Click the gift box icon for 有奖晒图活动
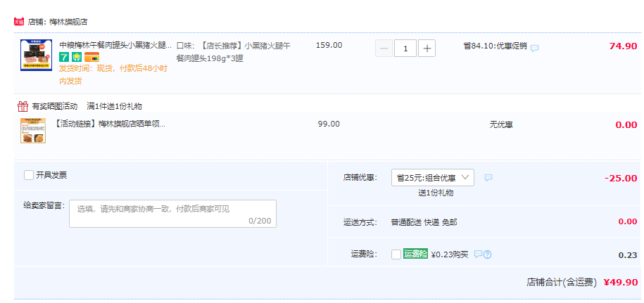Image resolution: width=644 pixels, height=303 pixels. click(x=23, y=107)
